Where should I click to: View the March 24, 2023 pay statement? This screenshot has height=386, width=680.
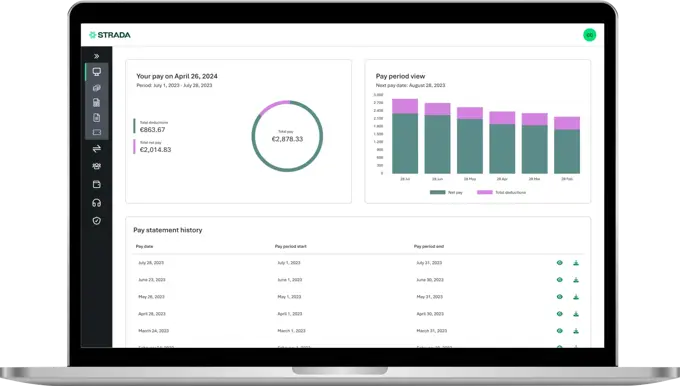(x=559, y=330)
